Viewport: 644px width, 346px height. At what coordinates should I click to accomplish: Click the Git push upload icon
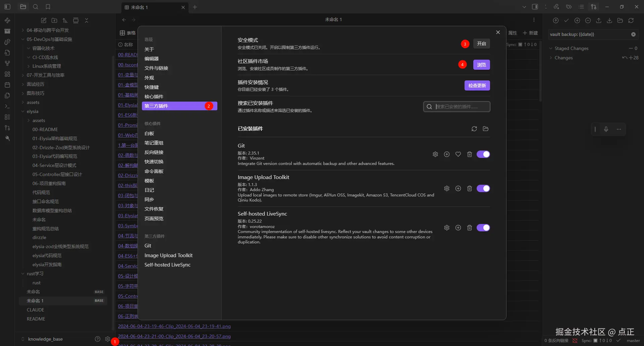[599, 20]
